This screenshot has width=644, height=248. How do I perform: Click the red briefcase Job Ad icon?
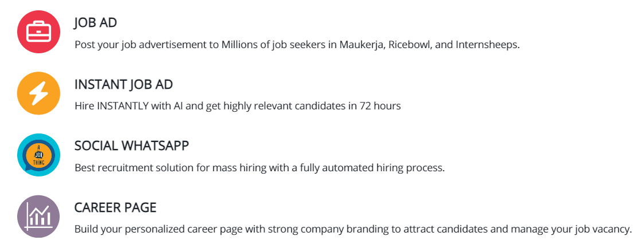39,32
